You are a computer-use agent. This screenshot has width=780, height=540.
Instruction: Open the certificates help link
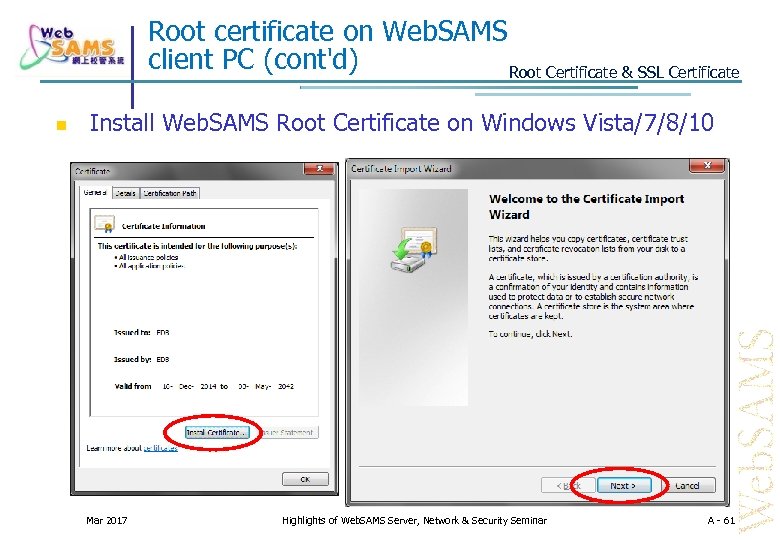pyautogui.click(x=160, y=448)
